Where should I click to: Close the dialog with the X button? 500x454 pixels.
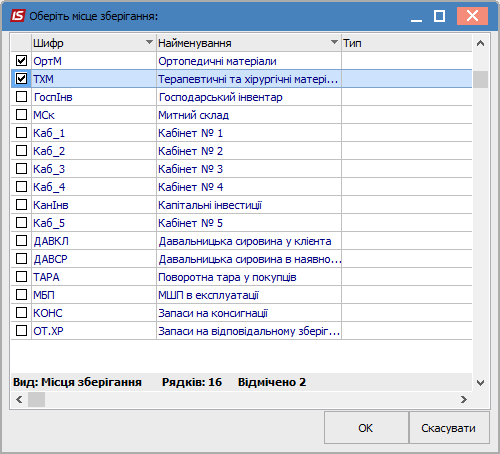coord(472,16)
